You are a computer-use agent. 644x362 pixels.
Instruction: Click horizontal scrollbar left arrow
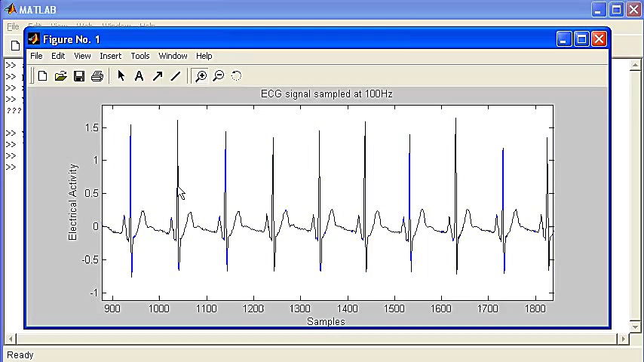tap(11, 339)
